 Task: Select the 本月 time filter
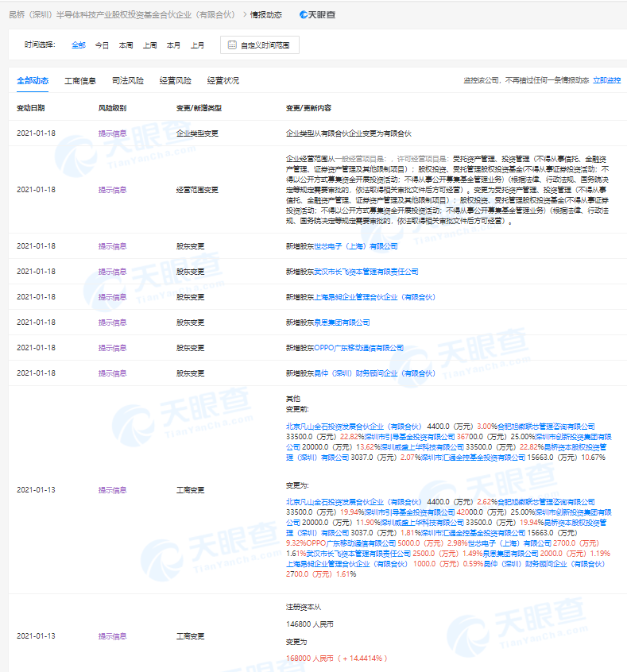(173, 45)
